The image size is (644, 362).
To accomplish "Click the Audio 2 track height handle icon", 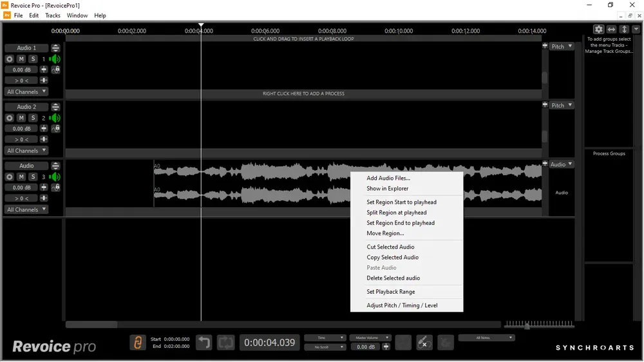I will tap(55, 107).
